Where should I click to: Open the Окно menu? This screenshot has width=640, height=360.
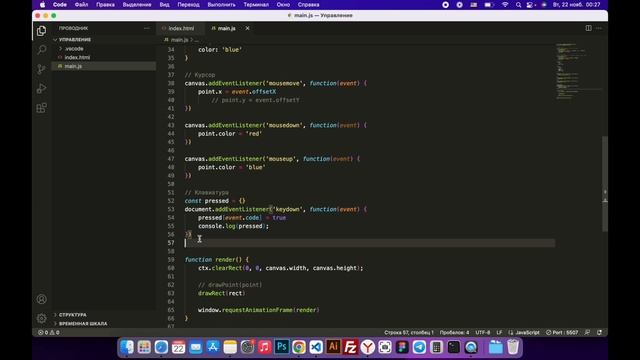283,5
